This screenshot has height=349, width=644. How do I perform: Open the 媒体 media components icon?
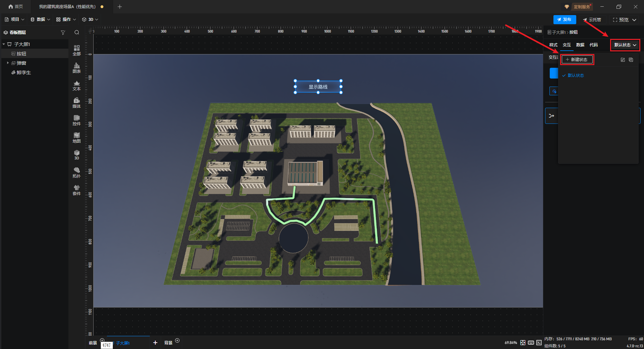[x=76, y=102]
